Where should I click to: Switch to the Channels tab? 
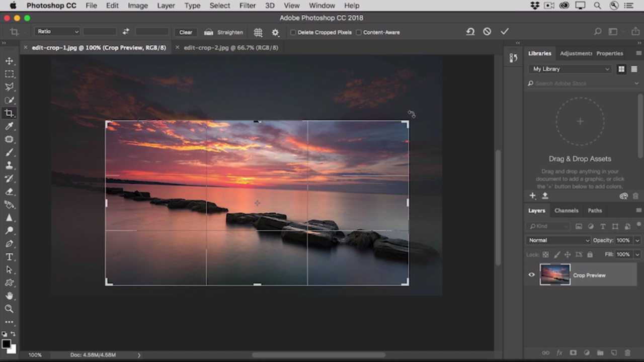pyautogui.click(x=566, y=211)
